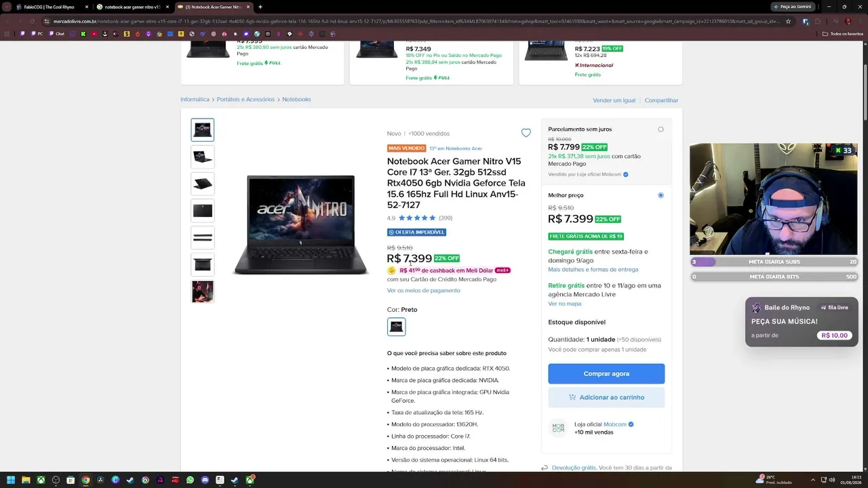The image size is (868, 488).
Task: Go to Informática breadcrumb
Action: 195,100
